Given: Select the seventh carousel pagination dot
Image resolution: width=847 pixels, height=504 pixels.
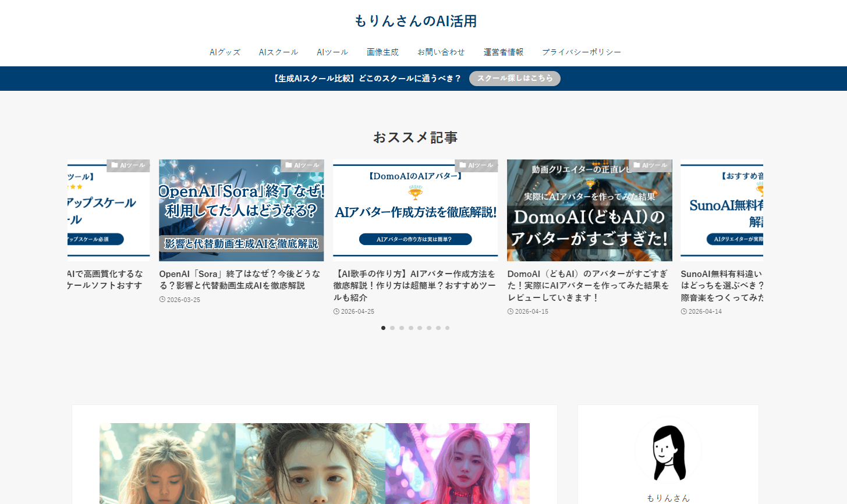Looking at the screenshot, I should click(438, 328).
